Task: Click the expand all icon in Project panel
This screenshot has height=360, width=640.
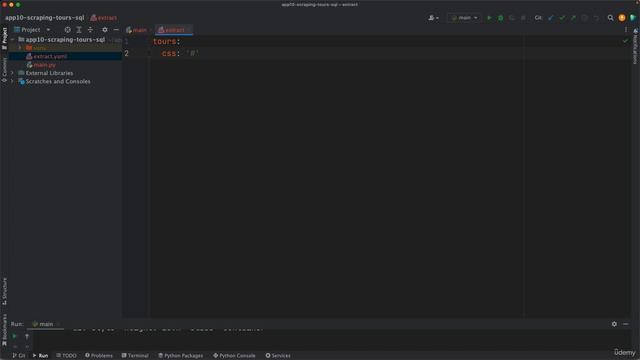Action: tap(79, 30)
